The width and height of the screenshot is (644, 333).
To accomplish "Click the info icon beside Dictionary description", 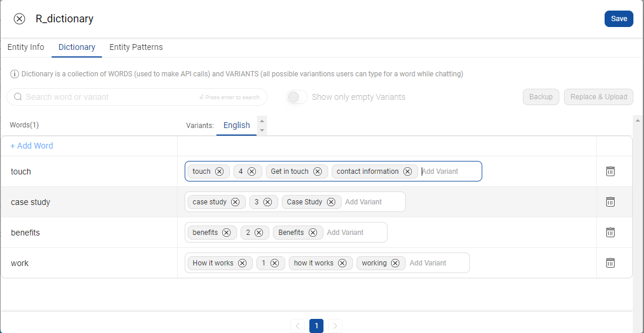I will pyautogui.click(x=15, y=74).
